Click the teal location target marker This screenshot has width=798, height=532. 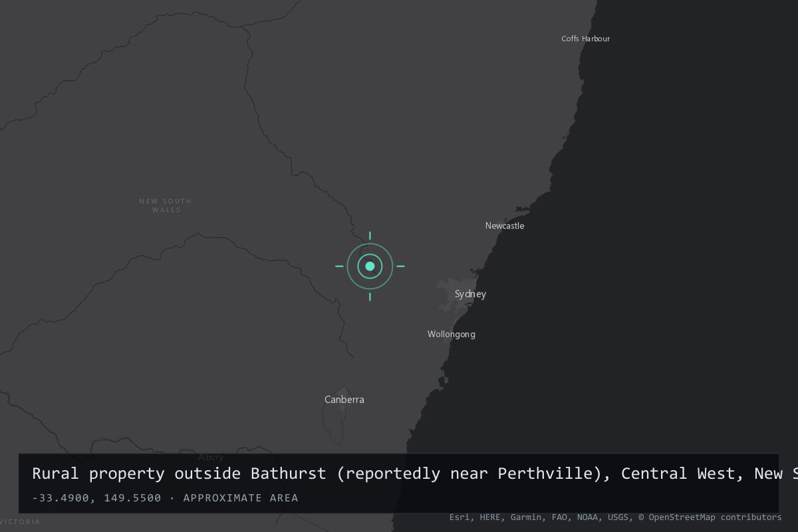click(370, 266)
